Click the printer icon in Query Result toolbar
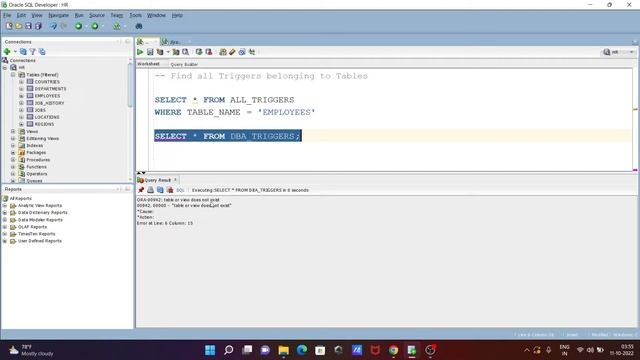 point(151,190)
